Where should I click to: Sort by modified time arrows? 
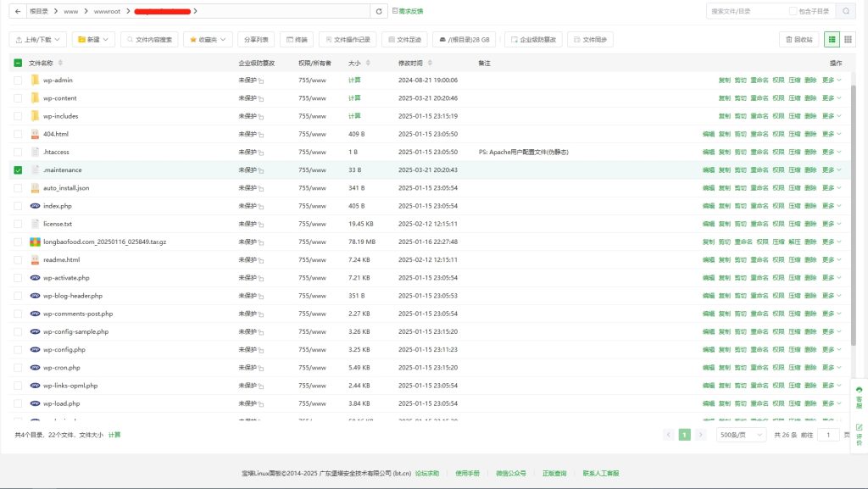point(430,63)
